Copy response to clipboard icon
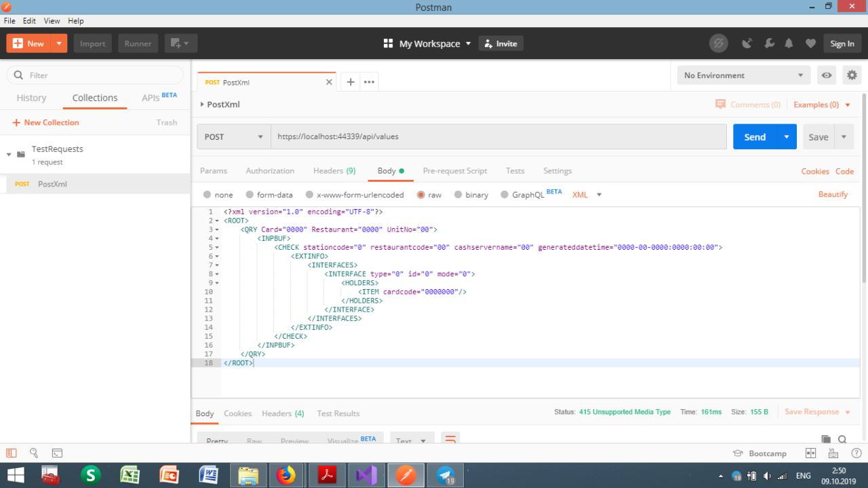Viewport: 868px width, 488px height. [x=826, y=440]
